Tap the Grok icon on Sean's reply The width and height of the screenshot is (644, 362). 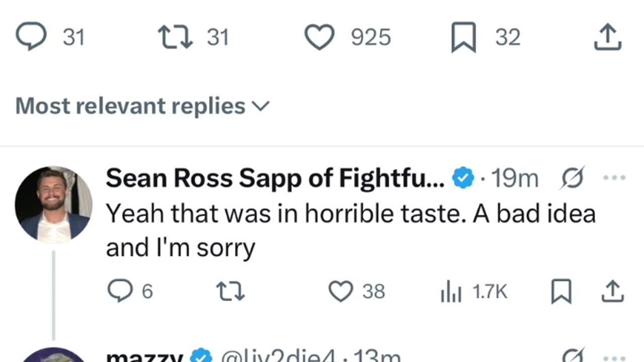click(572, 178)
